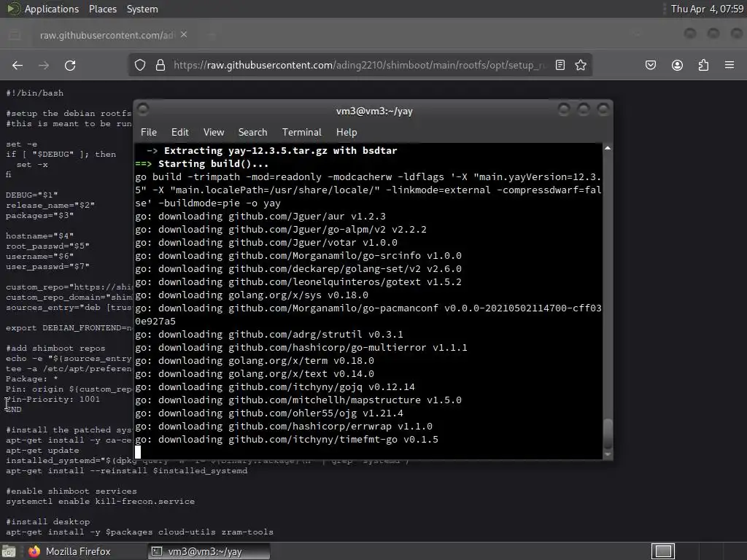The width and height of the screenshot is (747, 560).
Task: Click 'systemctl enable kill-frecon.service' text
Action: (100, 501)
